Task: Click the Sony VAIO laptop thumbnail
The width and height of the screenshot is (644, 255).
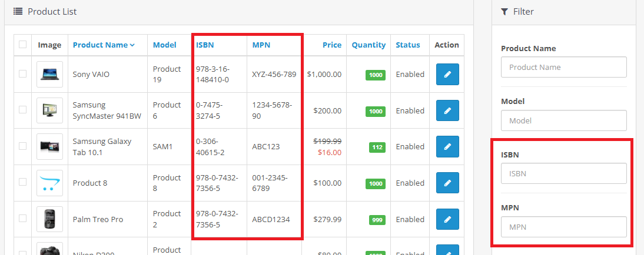Action: coord(49,75)
